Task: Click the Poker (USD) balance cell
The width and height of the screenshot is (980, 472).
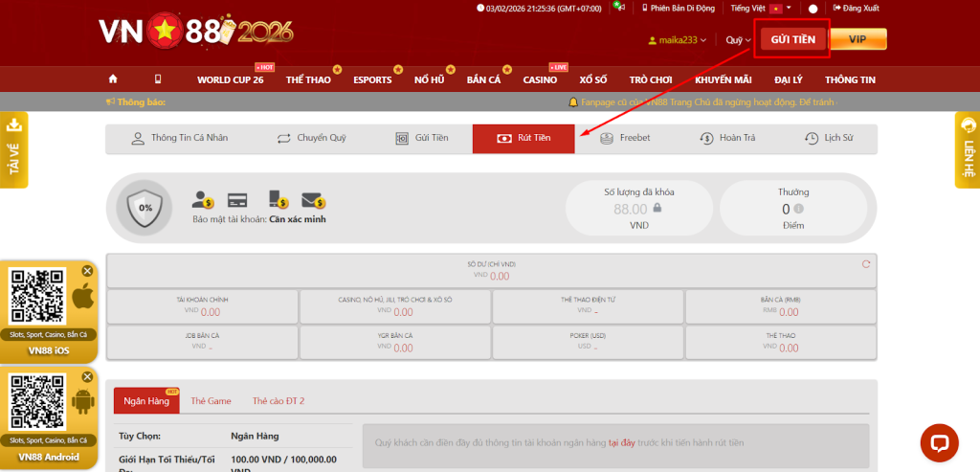Action: tap(589, 342)
